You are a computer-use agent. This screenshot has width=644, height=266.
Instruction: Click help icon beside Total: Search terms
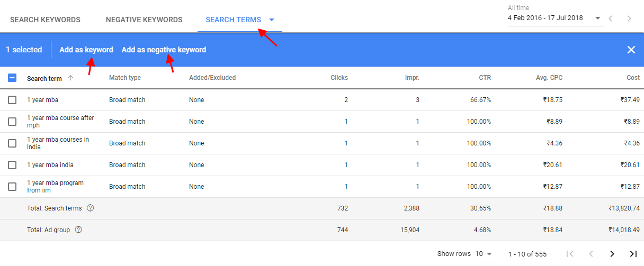click(90, 208)
